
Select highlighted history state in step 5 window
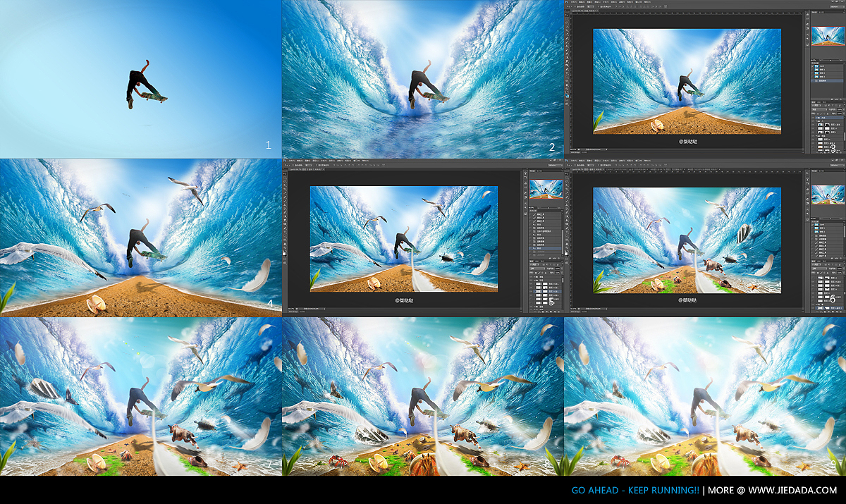click(x=545, y=248)
